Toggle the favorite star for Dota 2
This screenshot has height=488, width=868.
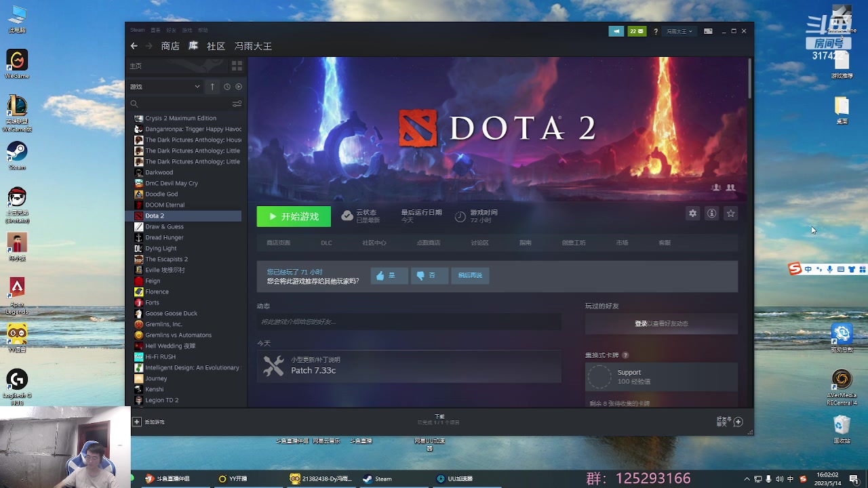(730, 213)
